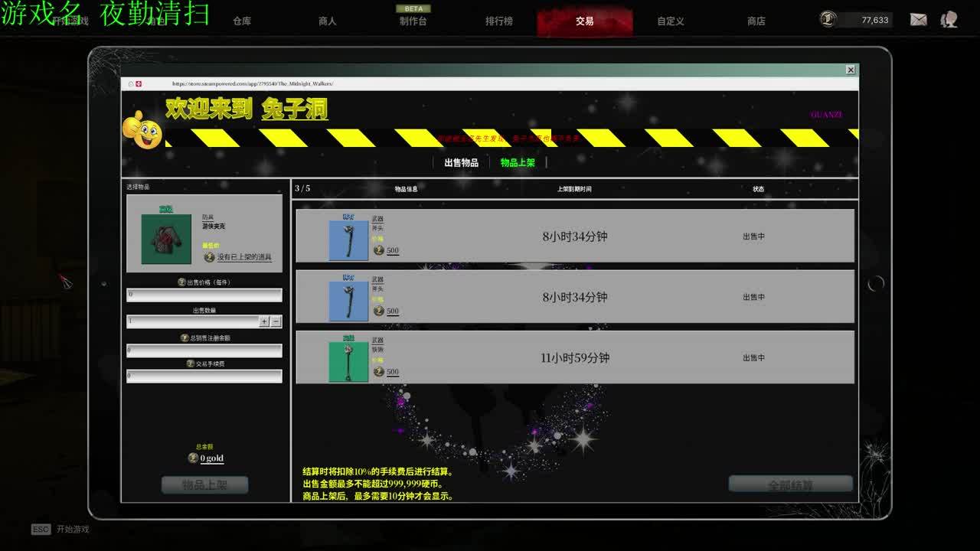Switch to the 物品上架 tab
Image resolution: width=980 pixels, height=551 pixels.
[x=518, y=162]
